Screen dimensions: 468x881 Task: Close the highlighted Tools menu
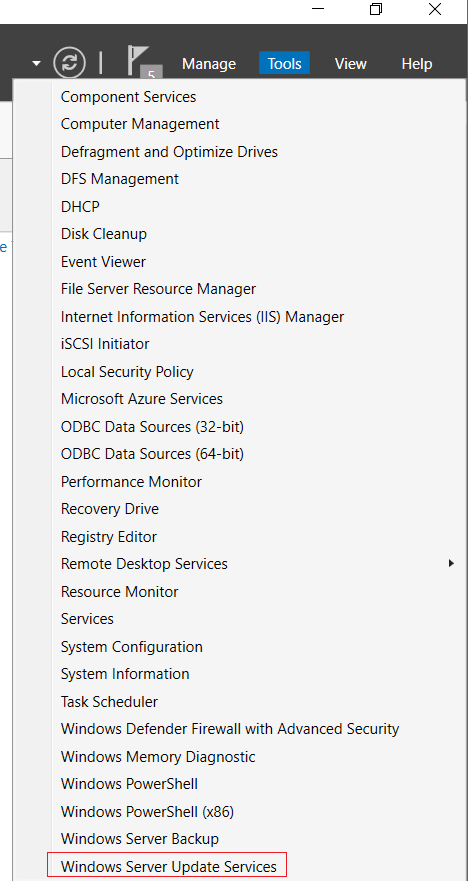(284, 63)
